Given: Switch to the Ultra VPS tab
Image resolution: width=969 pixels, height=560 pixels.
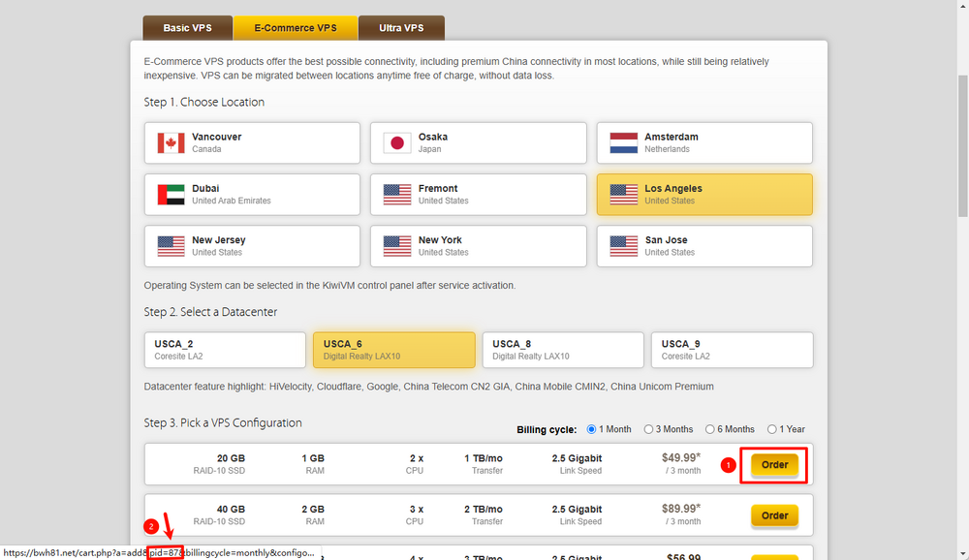Looking at the screenshot, I should coord(401,28).
